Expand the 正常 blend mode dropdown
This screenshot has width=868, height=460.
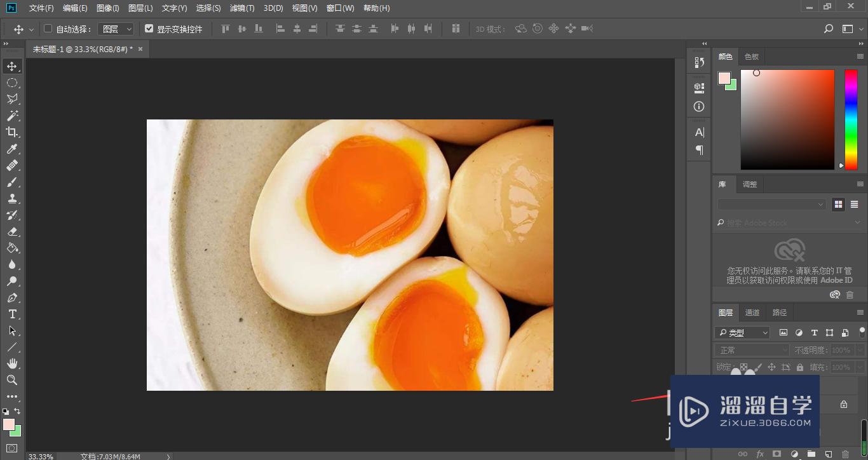coord(752,350)
